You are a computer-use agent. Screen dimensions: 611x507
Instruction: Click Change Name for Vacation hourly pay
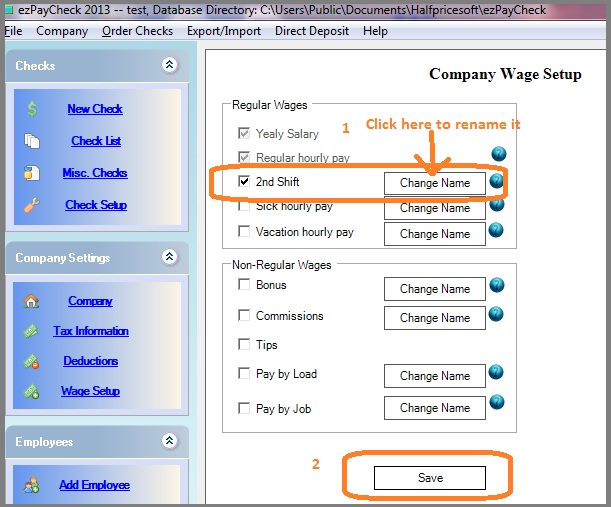coord(435,234)
